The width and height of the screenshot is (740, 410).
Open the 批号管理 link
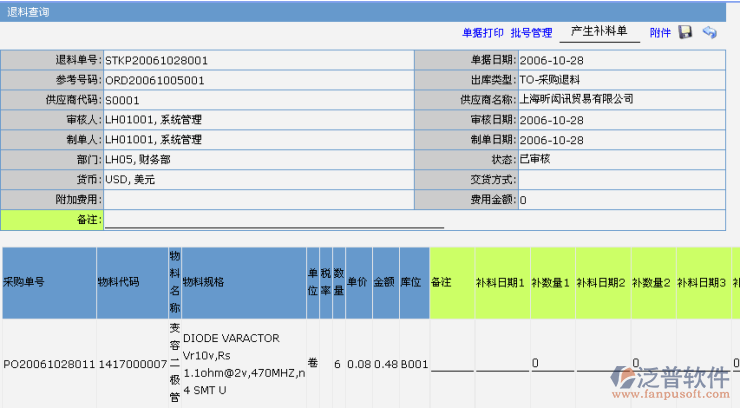click(x=531, y=33)
